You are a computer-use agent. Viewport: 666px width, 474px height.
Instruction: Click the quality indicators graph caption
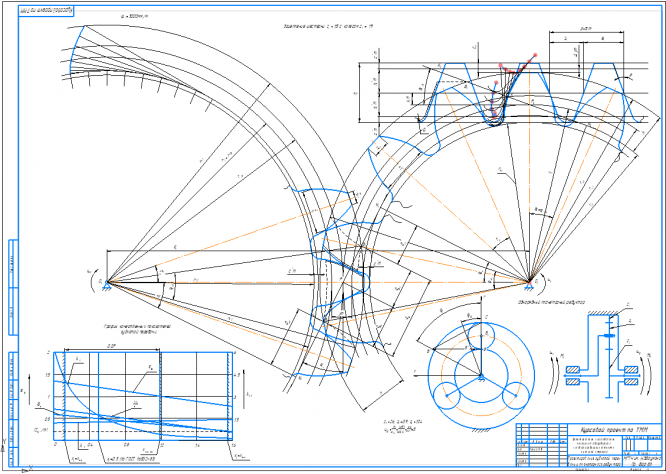click(x=137, y=330)
